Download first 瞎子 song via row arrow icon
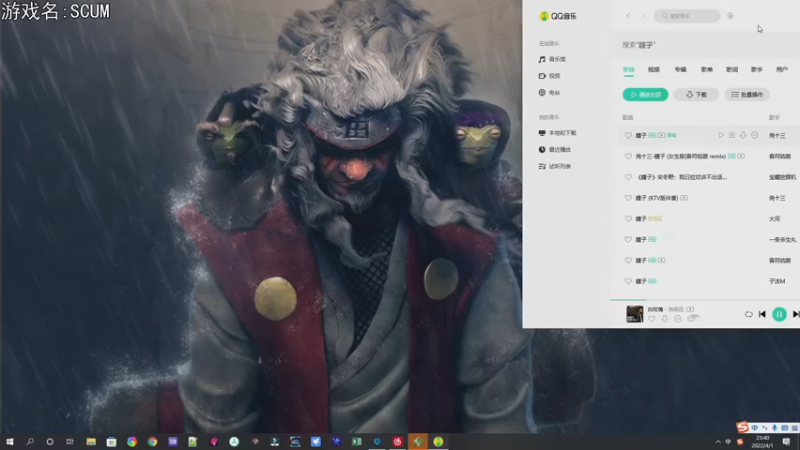 pyautogui.click(x=743, y=135)
